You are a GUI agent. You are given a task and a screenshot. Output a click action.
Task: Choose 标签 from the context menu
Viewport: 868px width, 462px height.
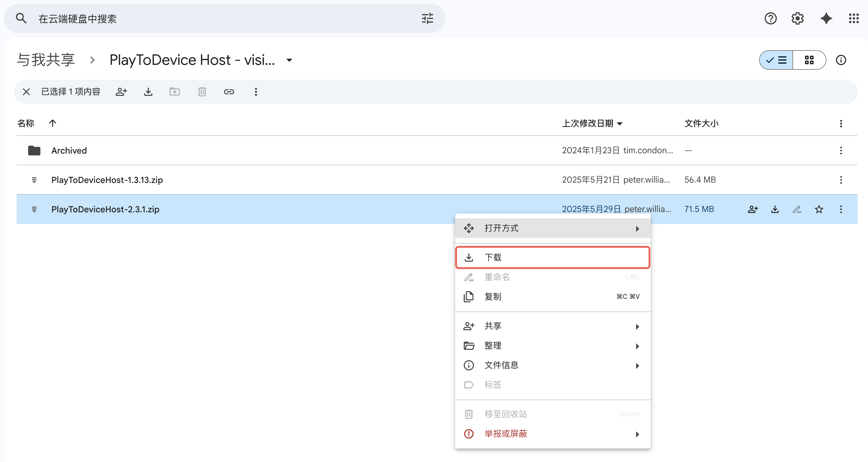(x=553, y=385)
